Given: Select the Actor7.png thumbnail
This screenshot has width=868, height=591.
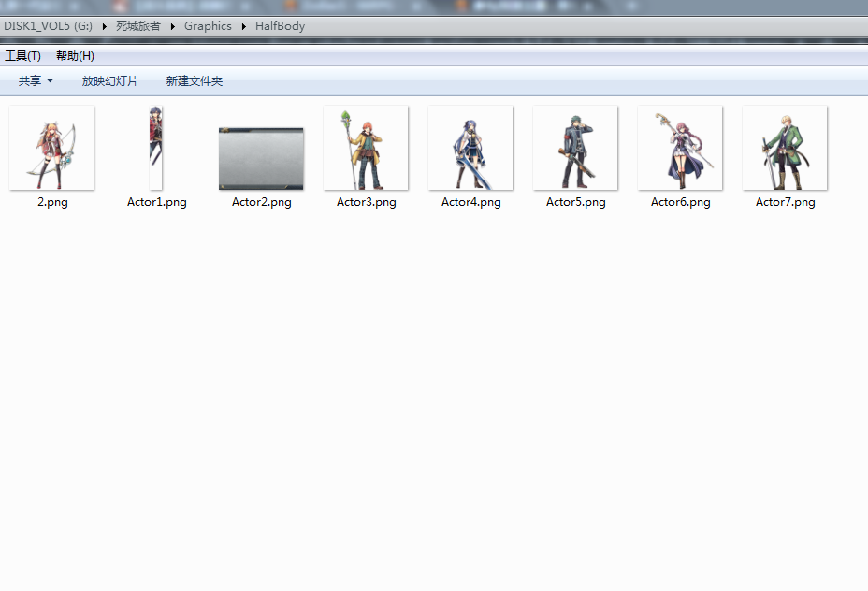Looking at the screenshot, I should [x=785, y=148].
